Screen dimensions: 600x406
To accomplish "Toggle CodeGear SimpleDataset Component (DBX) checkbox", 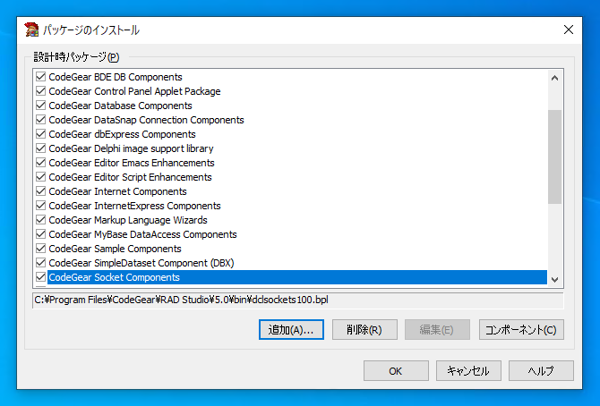I will pyautogui.click(x=41, y=263).
